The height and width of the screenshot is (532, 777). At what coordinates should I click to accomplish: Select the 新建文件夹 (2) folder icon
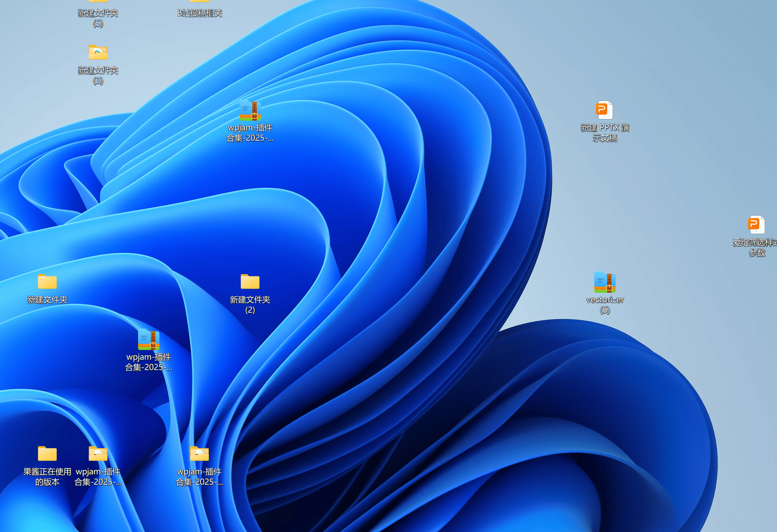250,281
